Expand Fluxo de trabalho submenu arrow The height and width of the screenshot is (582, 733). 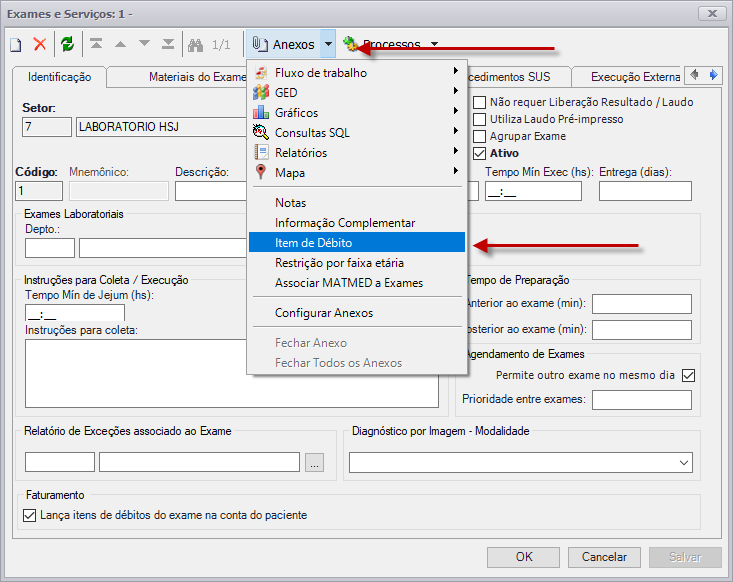[x=455, y=71]
